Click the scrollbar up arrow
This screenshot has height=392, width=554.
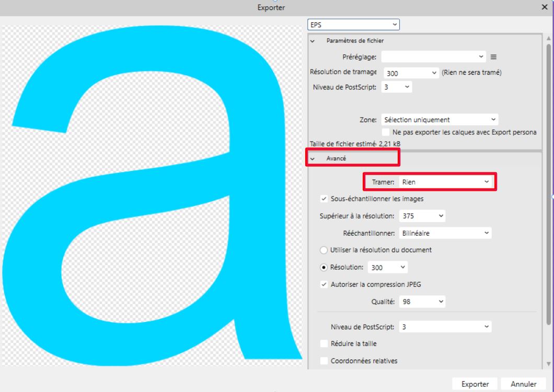548,38
